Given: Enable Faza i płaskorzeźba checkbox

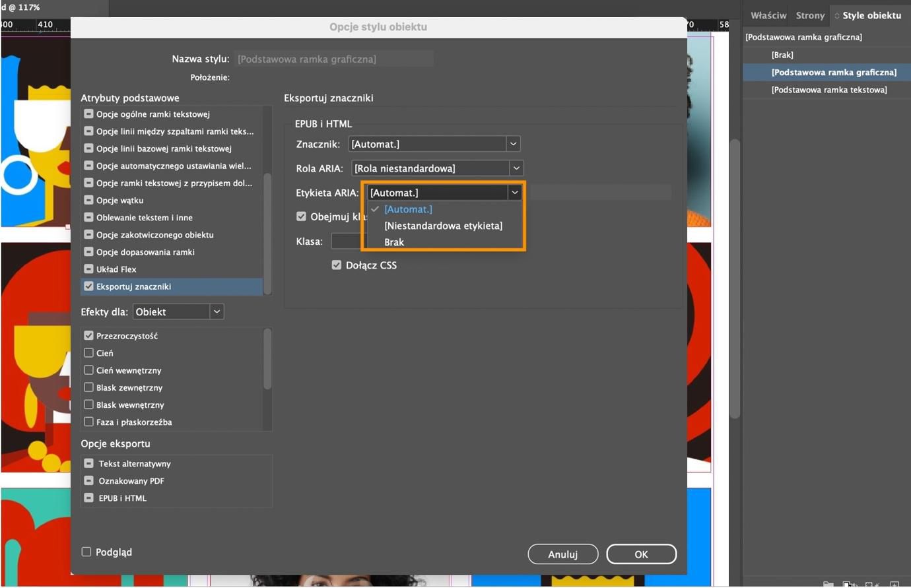Looking at the screenshot, I should coord(88,422).
